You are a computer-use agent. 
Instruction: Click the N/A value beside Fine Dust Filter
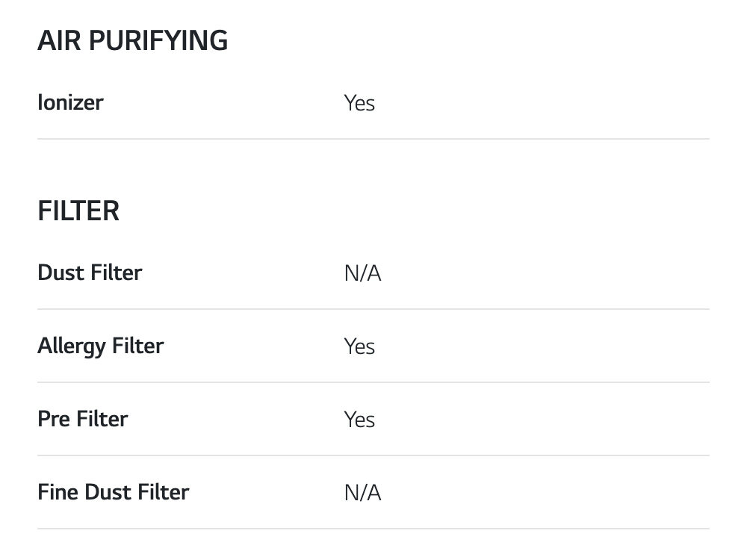pos(362,493)
